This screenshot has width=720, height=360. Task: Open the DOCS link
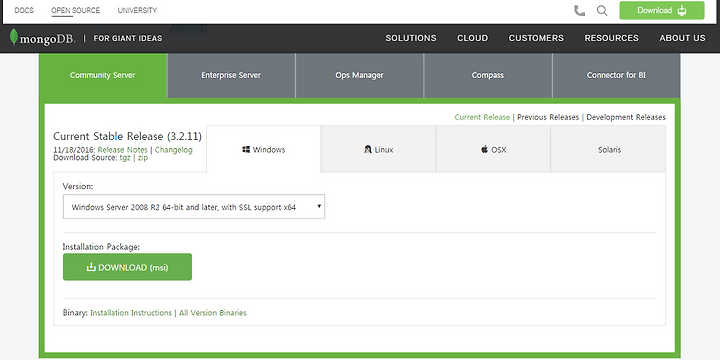24,10
